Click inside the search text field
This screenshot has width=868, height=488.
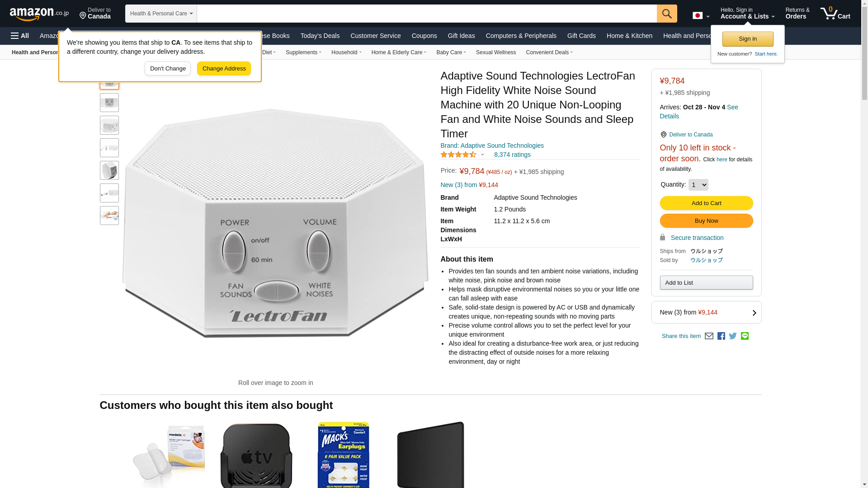point(427,14)
